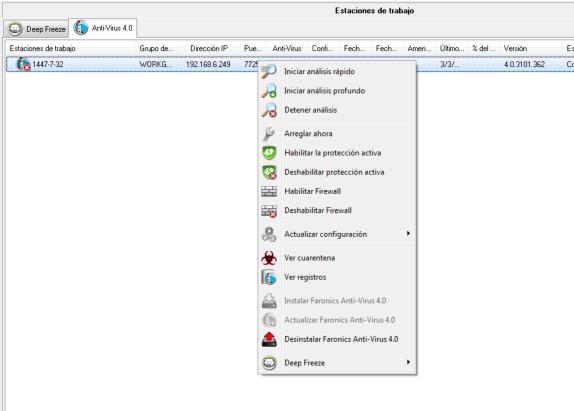Click the magnifier-with-x icon for Detener análisis
Image resolution: width=574 pixels, height=411 pixels.
[x=269, y=110]
